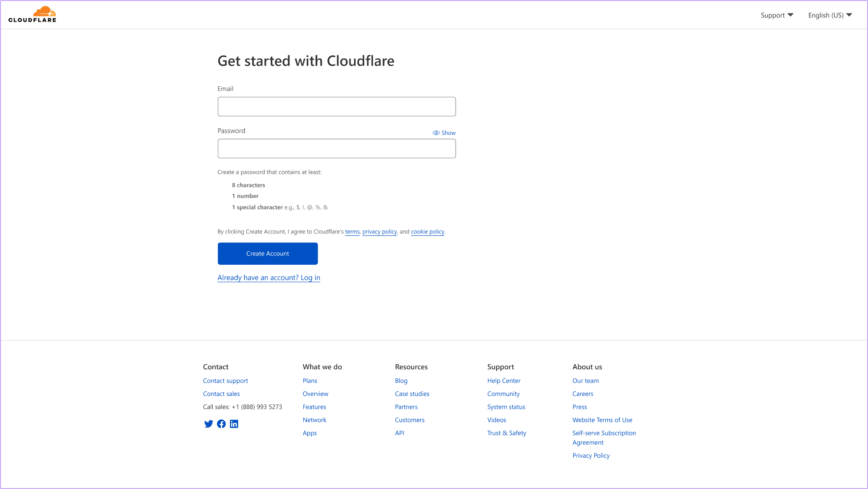Click the Cloudflare logo
The image size is (868, 489).
(x=32, y=14)
